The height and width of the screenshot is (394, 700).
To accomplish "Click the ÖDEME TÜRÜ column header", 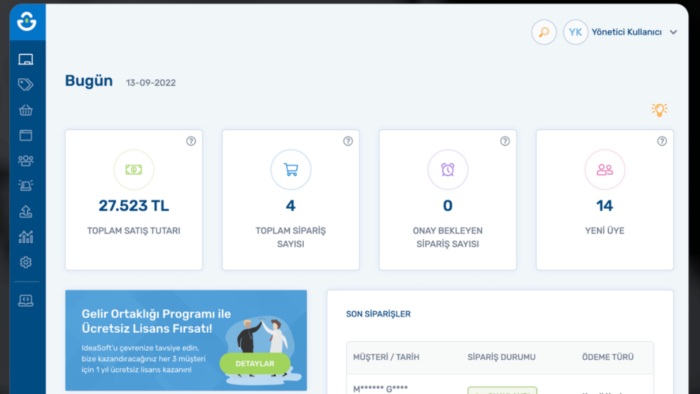I will pos(608,357).
